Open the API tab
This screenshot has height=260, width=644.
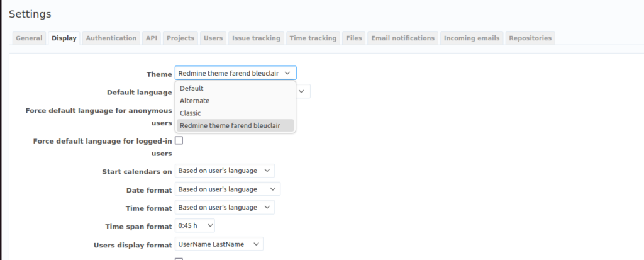(152, 38)
